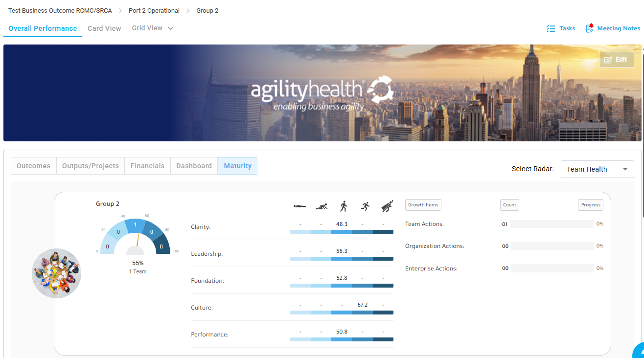Click first breadcrumb separator chevron
The width and height of the screenshot is (644, 358).
pyautogui.click(x=120, y=11)
